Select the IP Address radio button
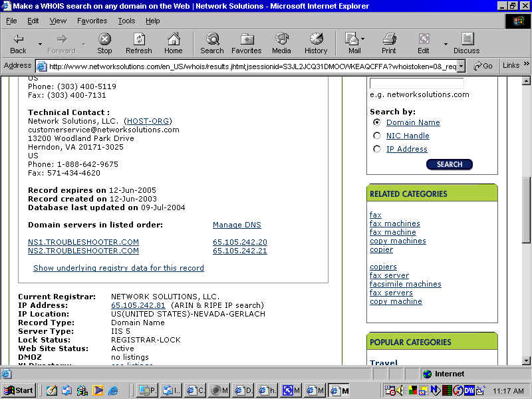 tap(376, 149)
